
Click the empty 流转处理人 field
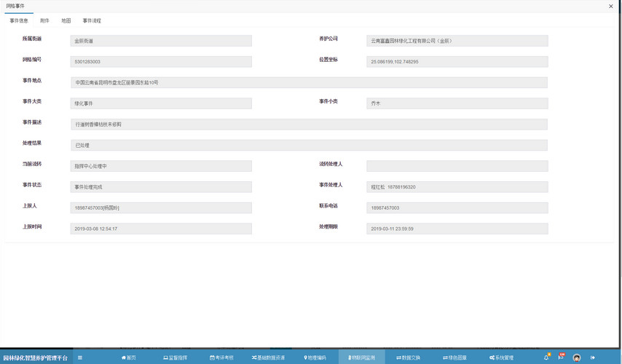click(x=457, y=166)
